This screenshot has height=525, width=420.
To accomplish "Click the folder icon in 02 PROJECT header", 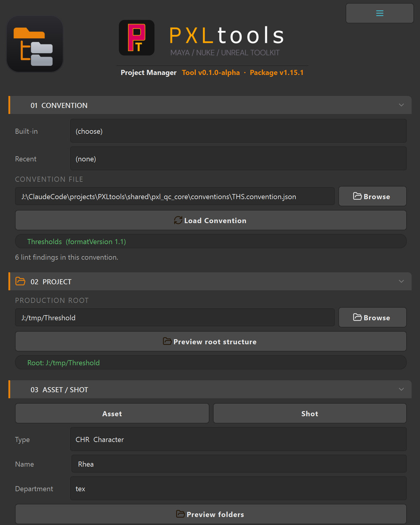I will pyautogui.click(x=20, y=281).
